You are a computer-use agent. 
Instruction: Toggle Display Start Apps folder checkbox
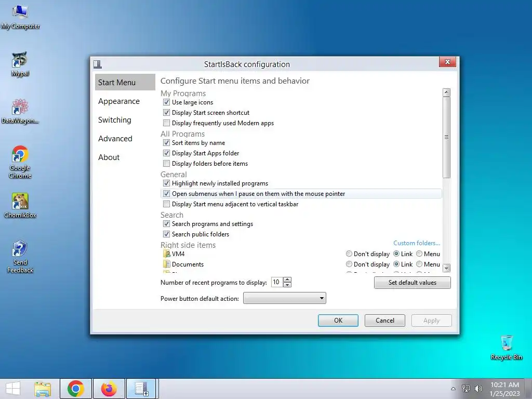[166, 153]
